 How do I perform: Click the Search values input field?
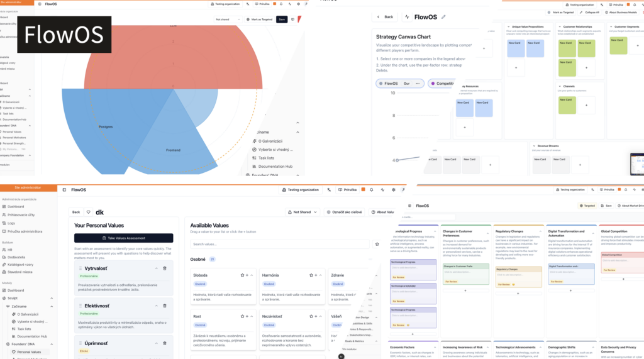(x=280, y=244)
